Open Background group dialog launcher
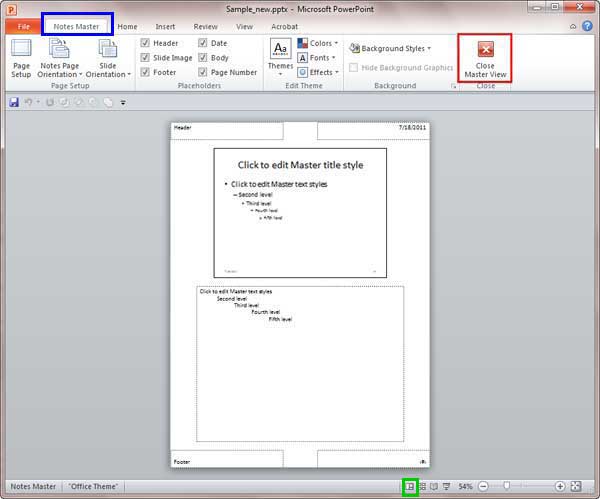Viewport: 600px width, 499px height. tap(453, 86)
